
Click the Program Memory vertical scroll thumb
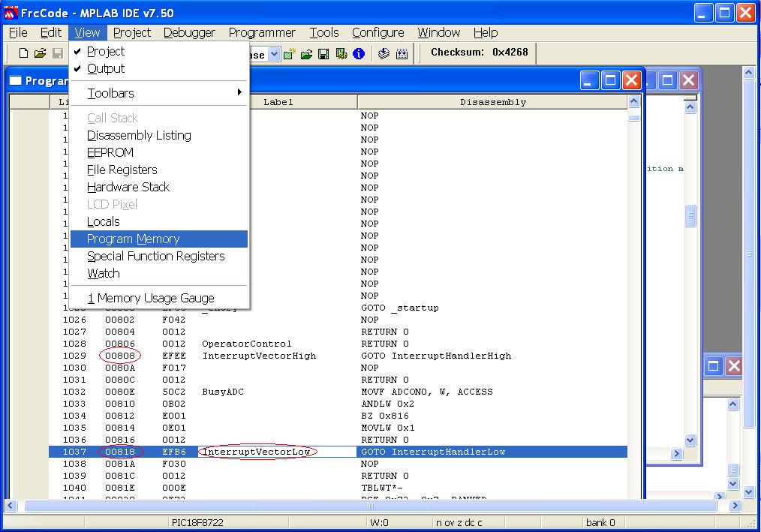pos(634,118)
